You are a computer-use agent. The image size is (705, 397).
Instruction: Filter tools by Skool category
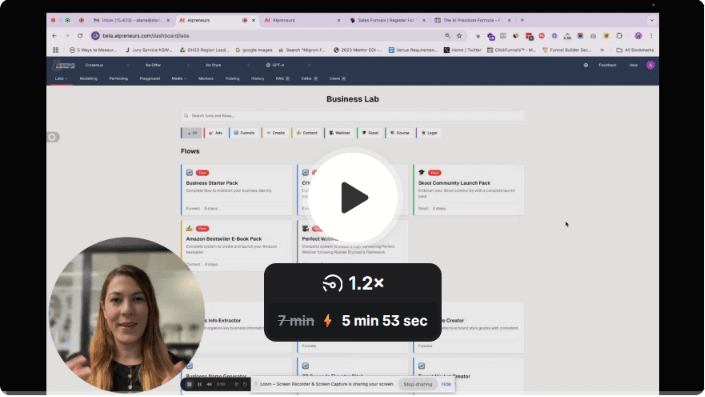pyautogui.click(x=370, y=133)
